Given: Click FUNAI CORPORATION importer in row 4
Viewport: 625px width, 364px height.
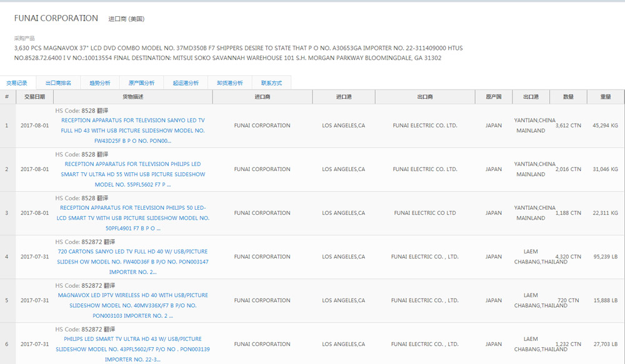Looking at the screenshot, I should tap(262, 257).
